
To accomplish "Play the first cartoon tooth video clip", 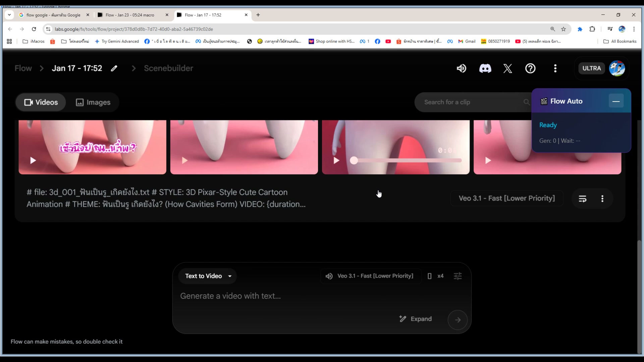I will click(x=33, y=161).
